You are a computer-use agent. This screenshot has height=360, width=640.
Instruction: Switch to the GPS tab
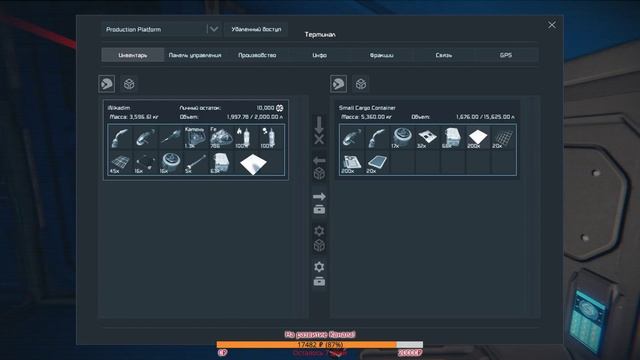[x=506, y=55]
